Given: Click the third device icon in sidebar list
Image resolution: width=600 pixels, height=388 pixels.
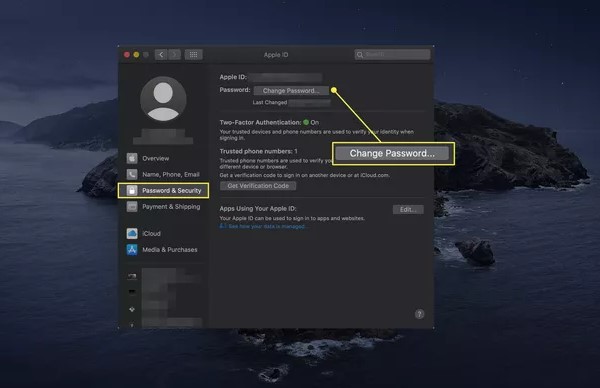Looking at the screenshot, I should (x=132, y=309).
